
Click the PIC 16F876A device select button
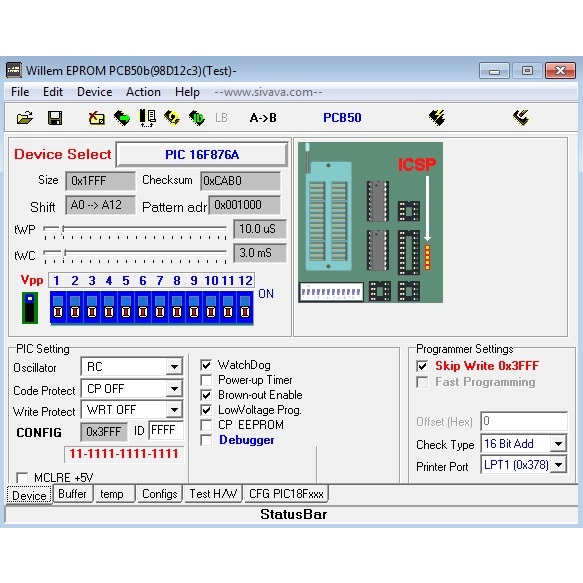click(x=202, y=154)
